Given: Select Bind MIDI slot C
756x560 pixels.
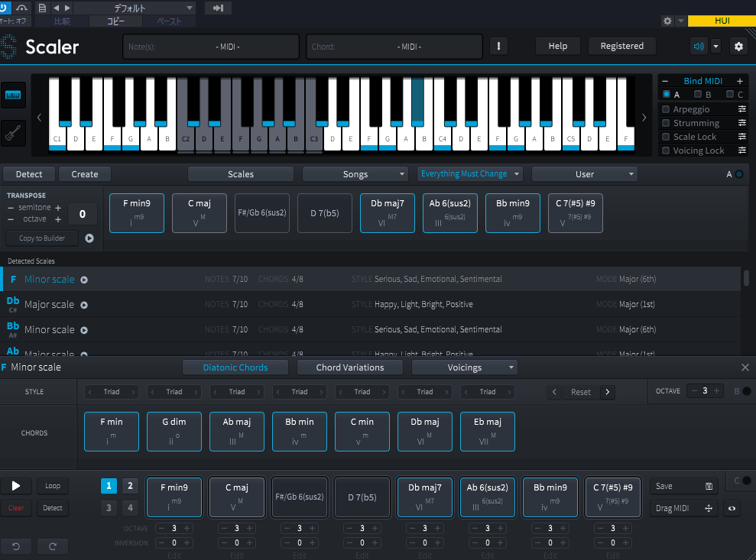Looking at the screenshot, I should (729, 94).
